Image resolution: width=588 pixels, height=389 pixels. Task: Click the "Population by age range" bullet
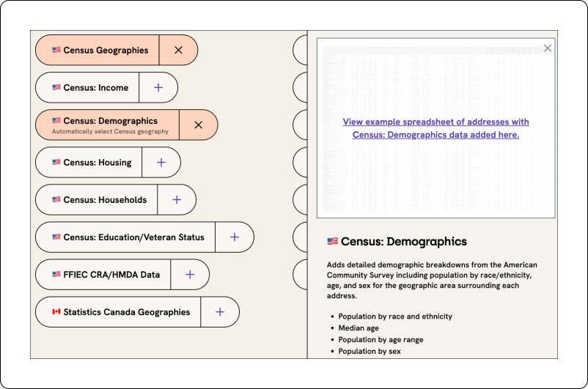381,340
